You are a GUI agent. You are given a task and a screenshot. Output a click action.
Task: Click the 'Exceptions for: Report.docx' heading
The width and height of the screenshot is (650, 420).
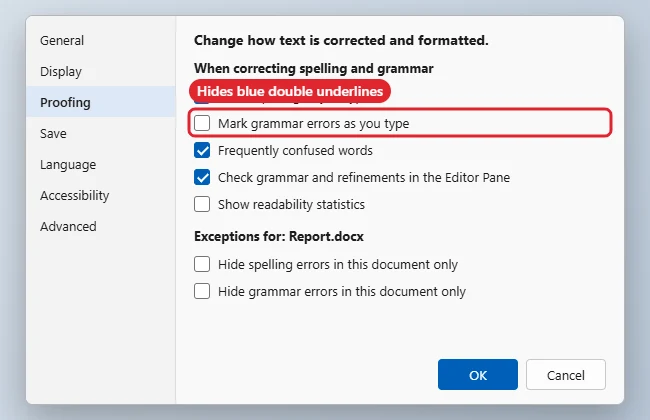pos(279,236)
